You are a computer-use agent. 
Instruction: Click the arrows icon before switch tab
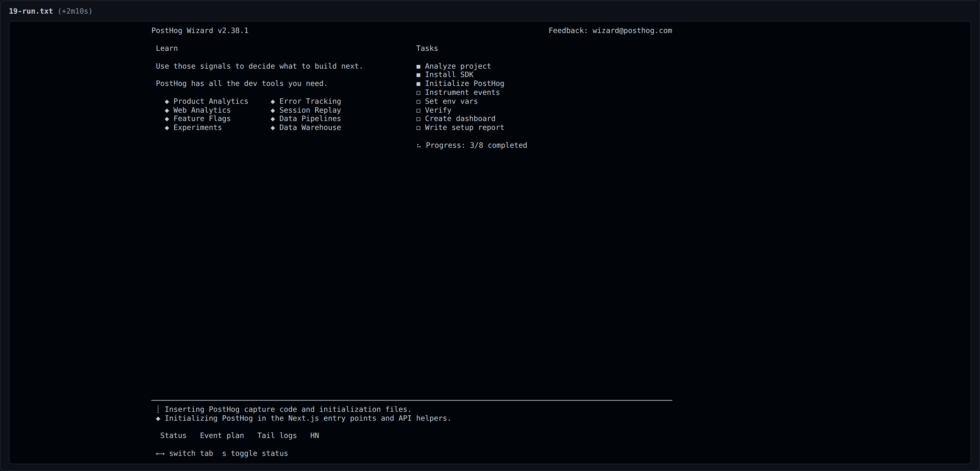coord(160,453)
